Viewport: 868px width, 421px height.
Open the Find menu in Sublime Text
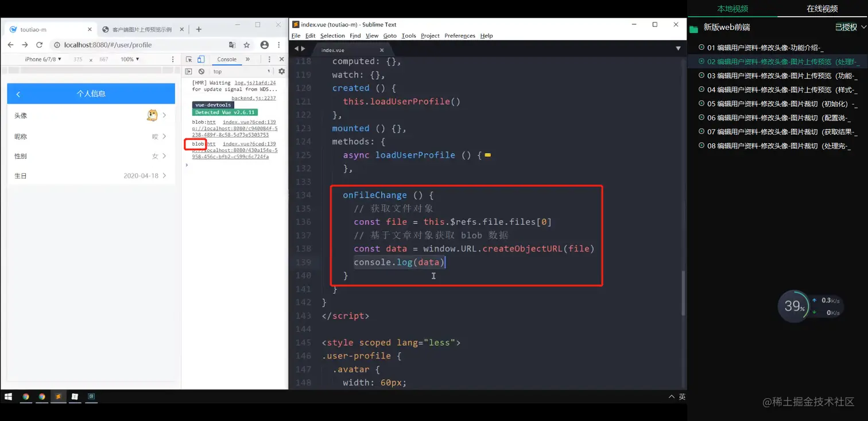[355, 36]
